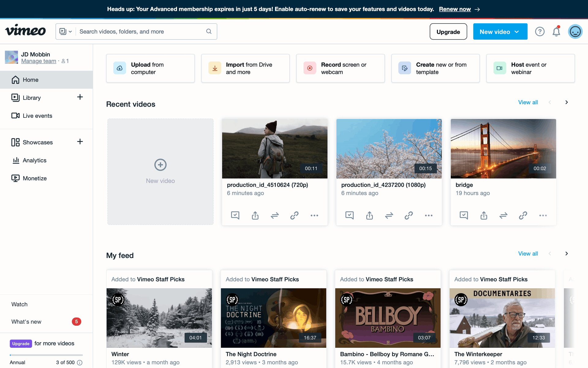Click Import from Drive and more card
588x368 pixels.
pyautogui.click(x=245, y=68)
